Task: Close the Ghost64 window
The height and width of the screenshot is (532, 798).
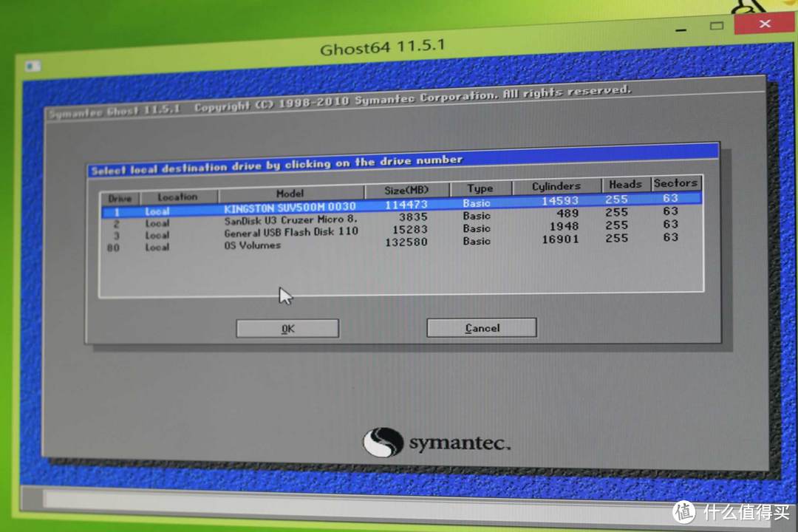Action: click(765, 24)
